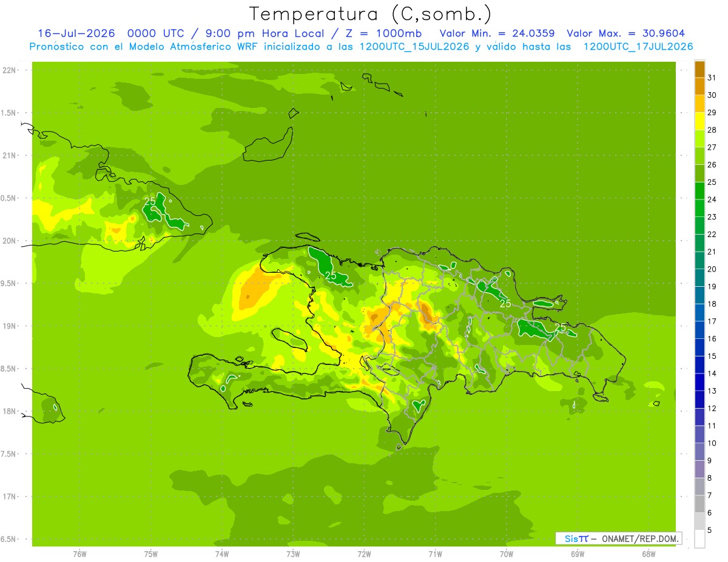Image resolution: width=728 pixels, height=562 pixels.
Task: Click the orange legend swatch between 30 and 31
Action: tap(699, 86)
